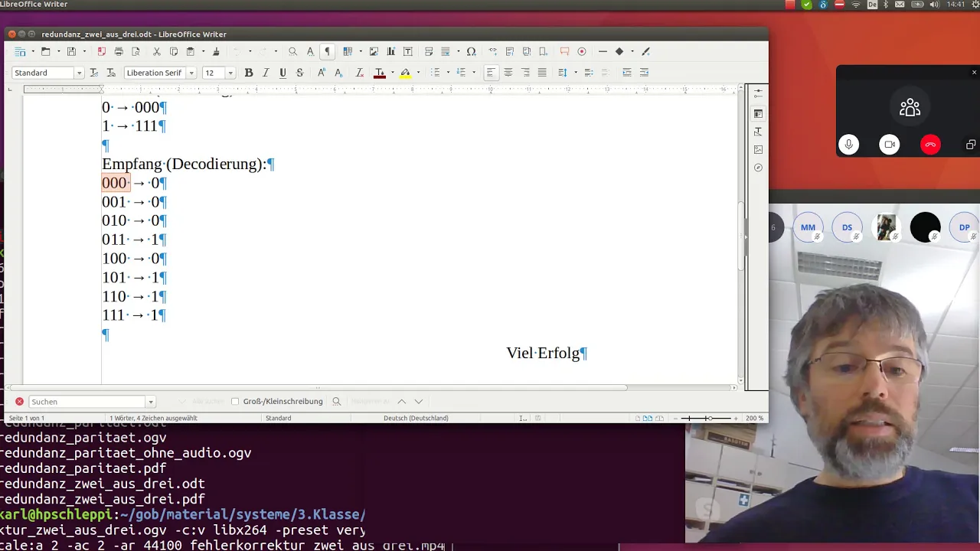980x551 pixels.
Task: Hang up call red button
Action: pos(930,145)
